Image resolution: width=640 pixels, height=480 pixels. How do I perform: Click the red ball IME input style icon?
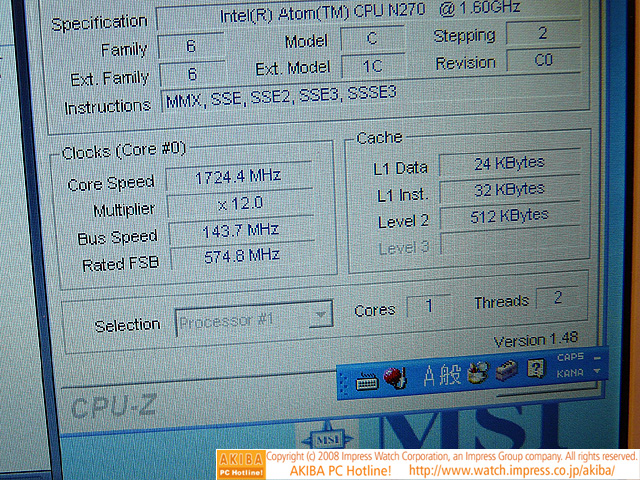[394, 378]
